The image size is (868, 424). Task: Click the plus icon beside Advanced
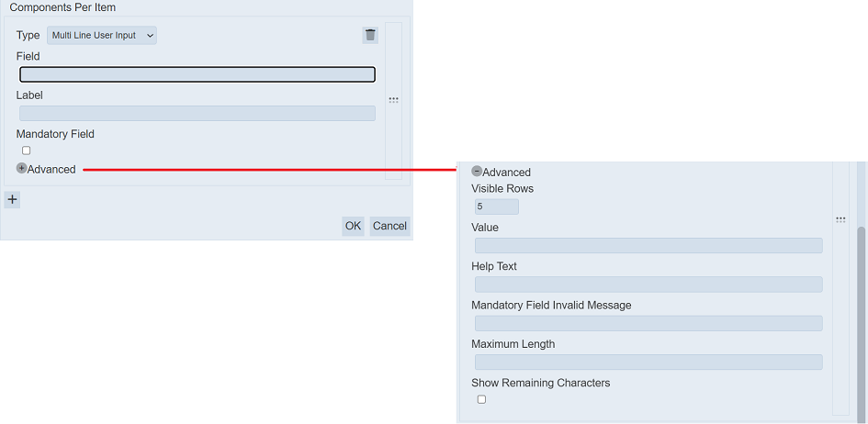tap(21, 169)
